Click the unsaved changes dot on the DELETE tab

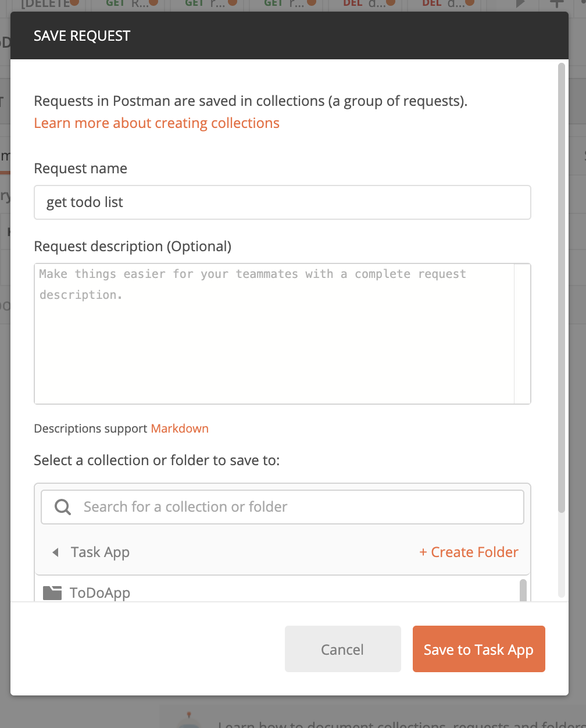coord(74,3)
